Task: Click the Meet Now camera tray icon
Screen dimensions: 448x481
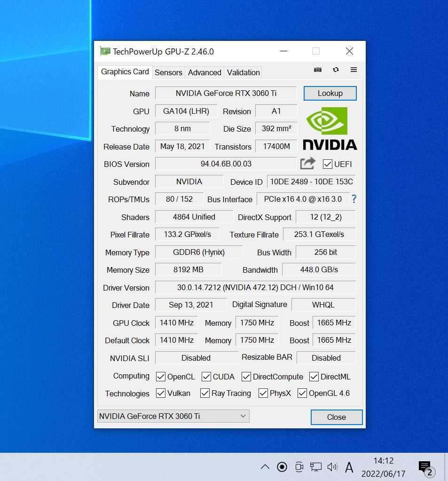Action: tap(299, 467)
